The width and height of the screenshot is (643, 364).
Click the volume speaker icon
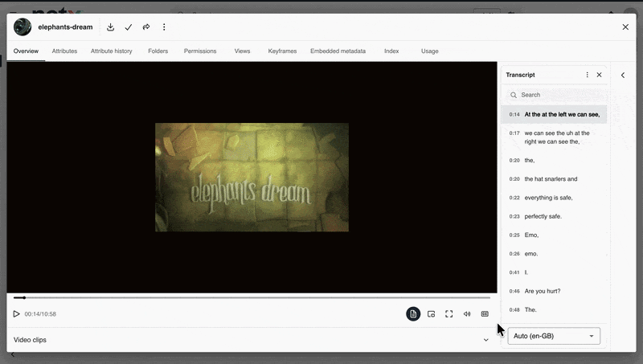point(467,314)
